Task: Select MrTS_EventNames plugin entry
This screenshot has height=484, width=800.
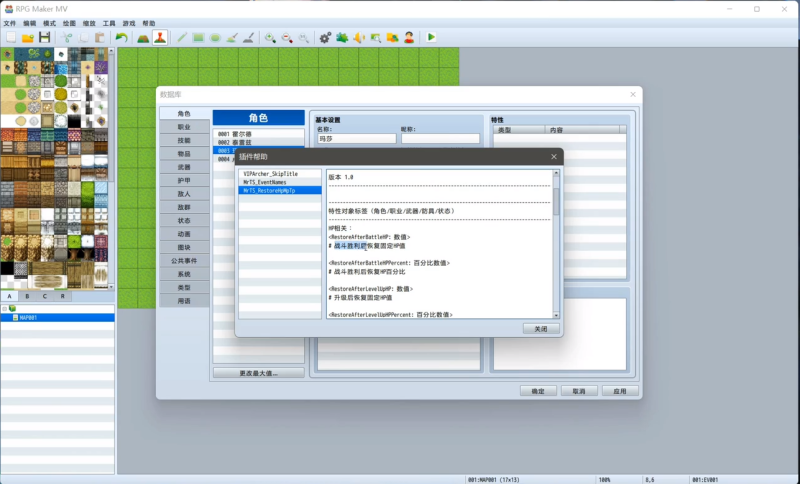Action: click(x=280, y=182)
